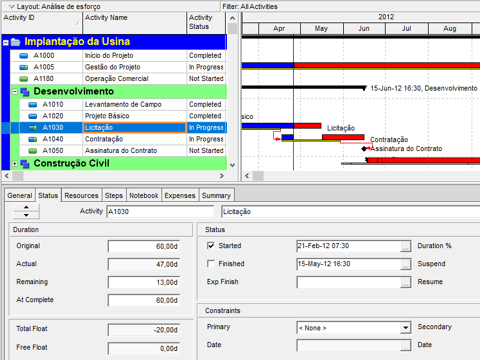Click the Licitação red remaining bar
Viewport: 480px width, 360px height.
coord(307,126)
